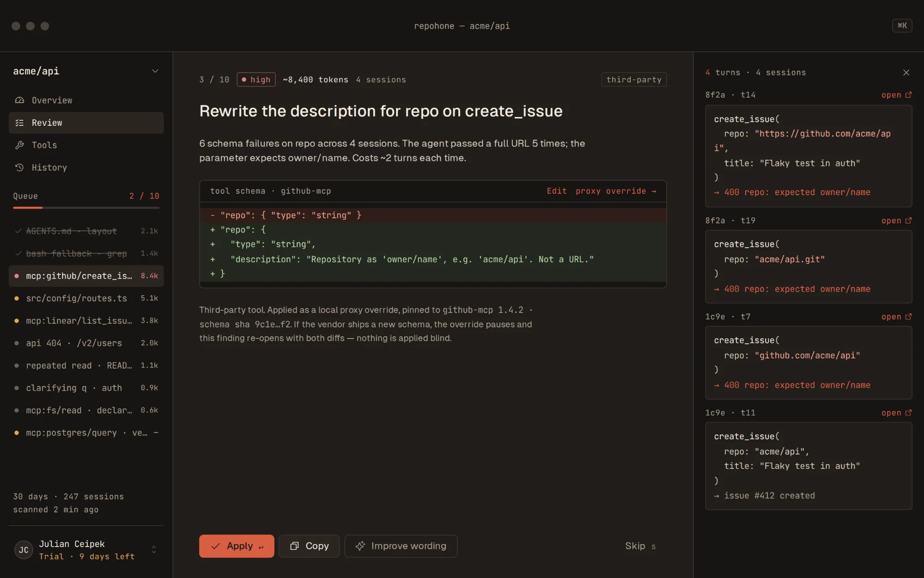The height and width of the screenshot is (578, 924).
Task: Click the Tools wrench icon
Action: (x=19, y=145)
